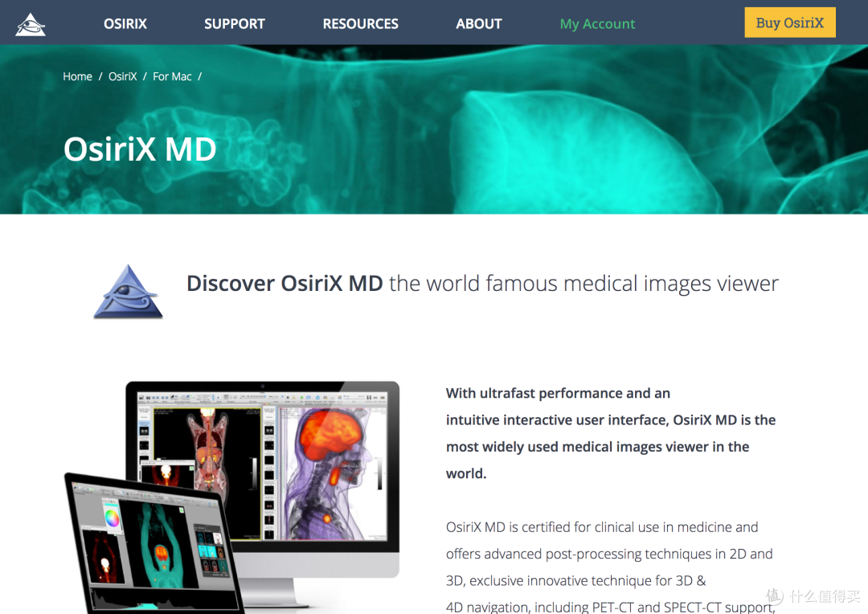
Task: Open the RESOURCES menu
Action: point(360,24)
